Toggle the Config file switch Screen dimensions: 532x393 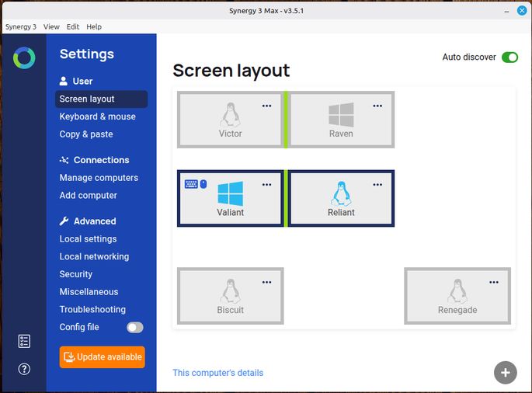click(135, 327)
